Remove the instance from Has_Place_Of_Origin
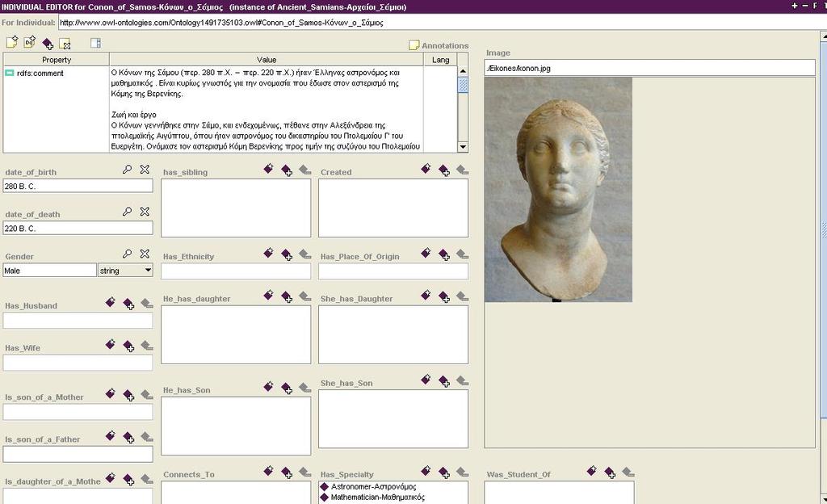The width and height of the screenshot is (827, 504). click(462, 254)
